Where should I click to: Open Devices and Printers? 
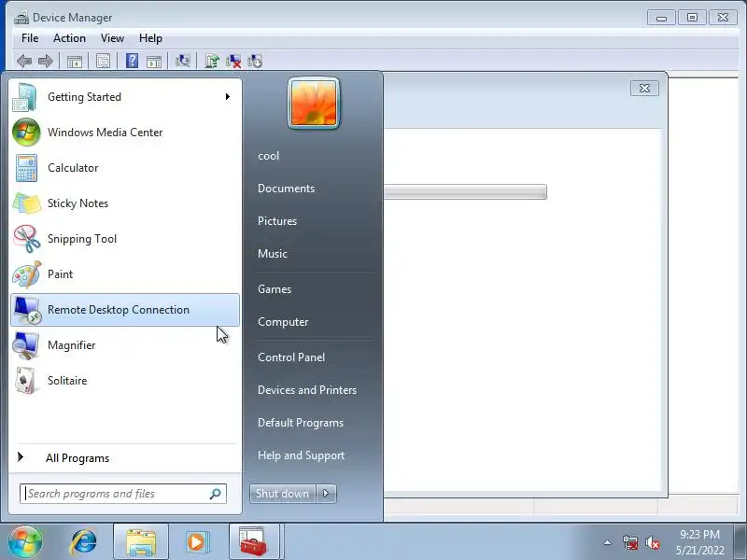307,390
